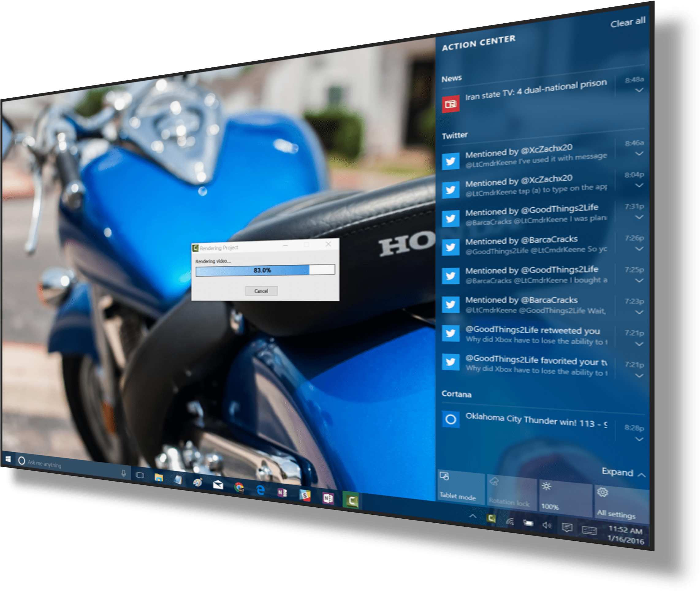
Task: Open '@GoodThings2Life favorited your' notification text
Action: pos(536,361)
